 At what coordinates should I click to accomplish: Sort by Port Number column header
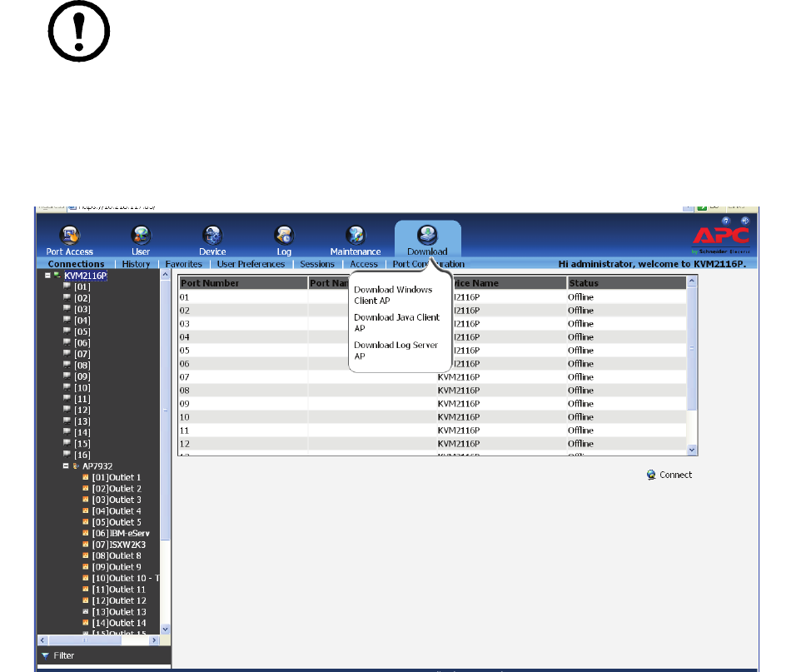(x=242, y=283)
